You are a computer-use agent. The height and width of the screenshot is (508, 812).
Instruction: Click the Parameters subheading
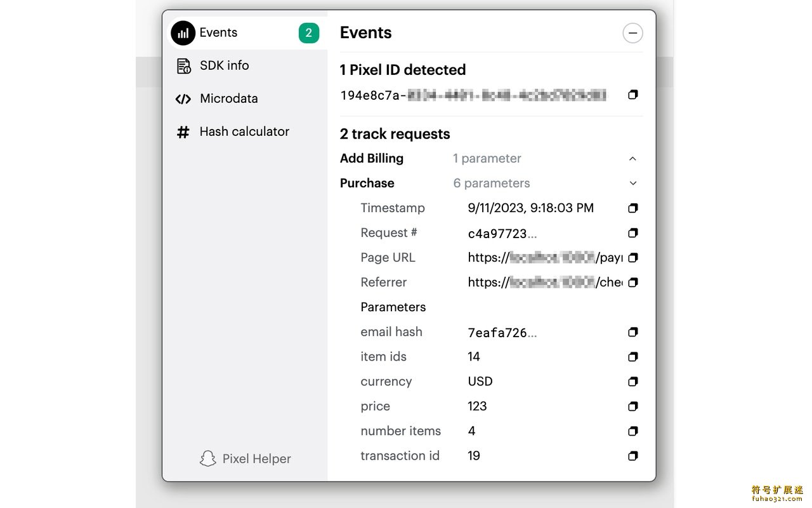click(x=393, y=307)
